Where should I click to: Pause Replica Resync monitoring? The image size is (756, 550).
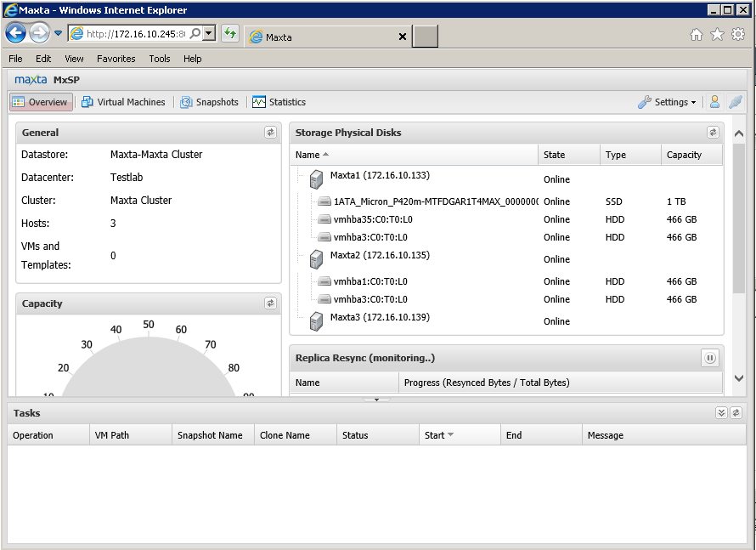[710, 358]
